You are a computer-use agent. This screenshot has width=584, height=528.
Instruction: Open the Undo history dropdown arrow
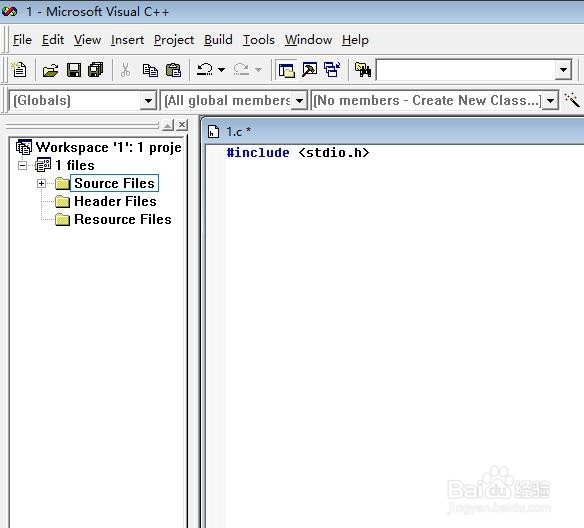click(221, 70)
